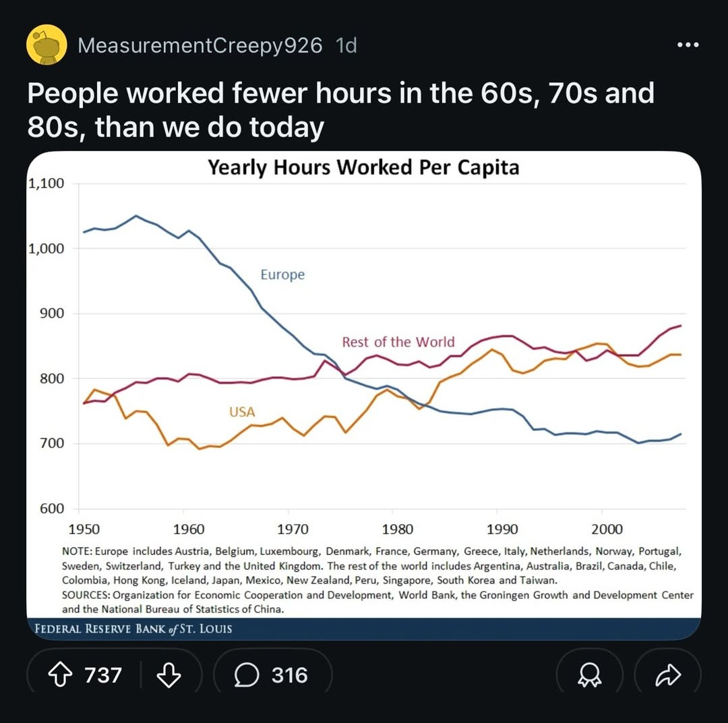
Task: Click the 'SOURCES:' line under the chart
Action: pyautogui.click(x=377, y=602)
